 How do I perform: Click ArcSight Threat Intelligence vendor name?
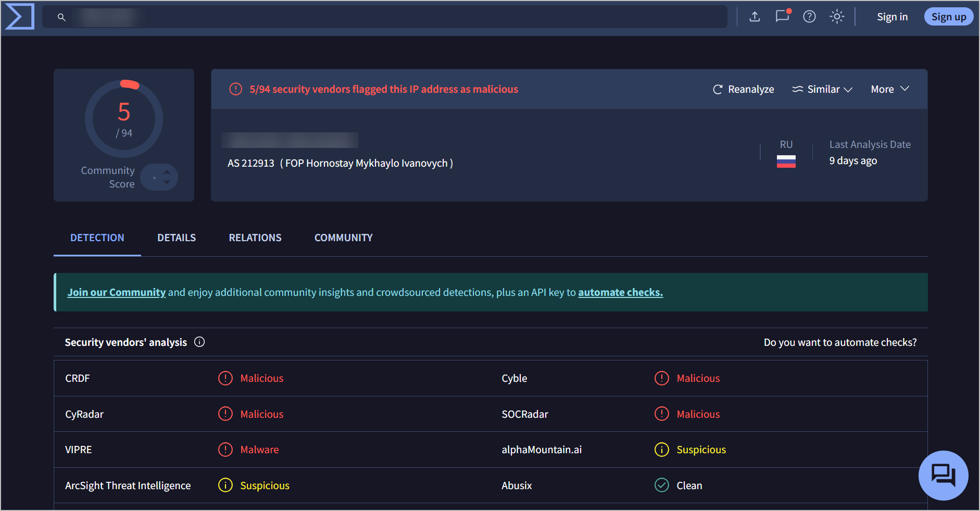pyautogui.click(x=128, y=485)
